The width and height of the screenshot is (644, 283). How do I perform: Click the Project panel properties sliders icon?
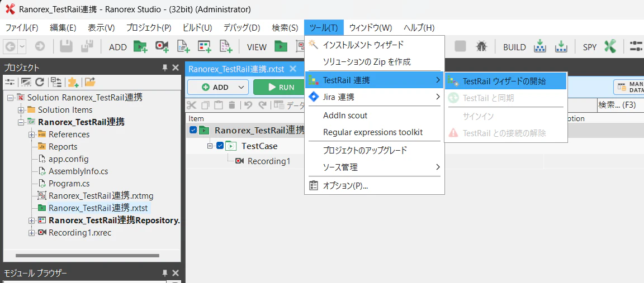coord(9,82)
